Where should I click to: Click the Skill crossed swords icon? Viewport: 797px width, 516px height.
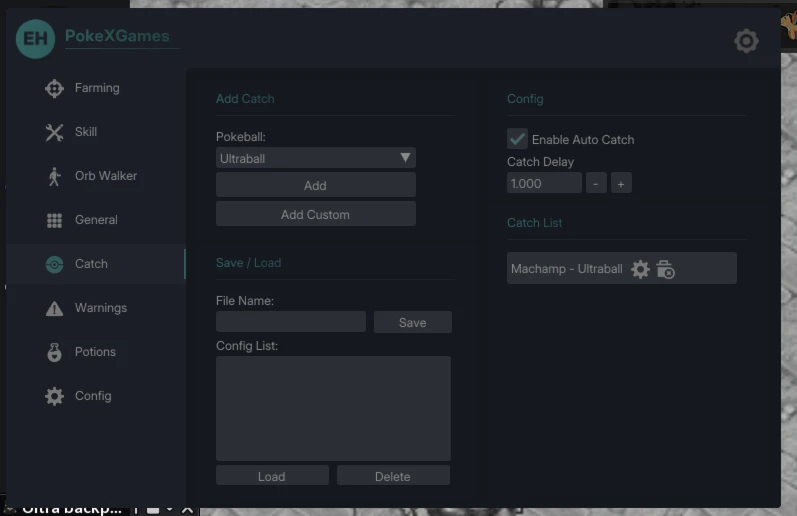click(x=54, y=133)
